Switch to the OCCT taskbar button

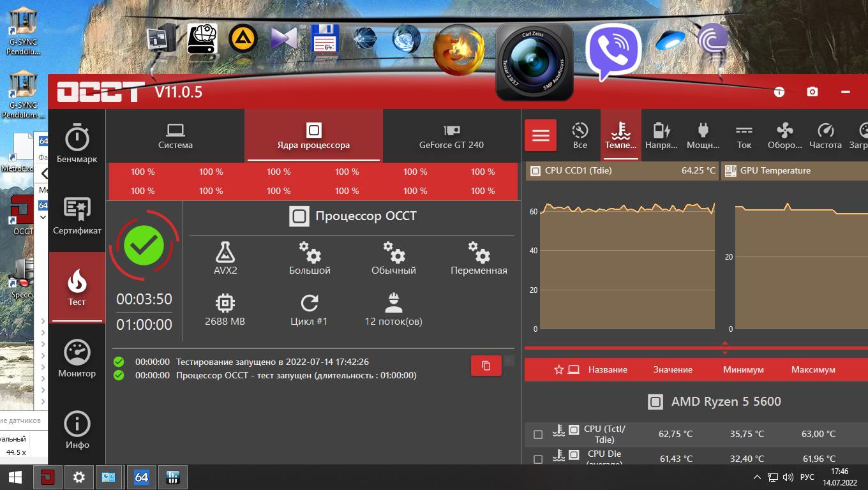coord(47,477)
